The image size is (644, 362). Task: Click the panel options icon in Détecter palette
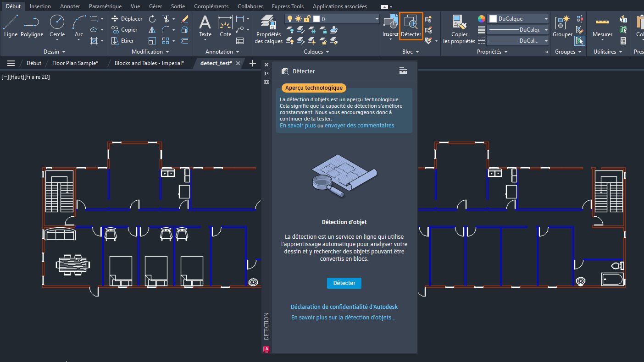pyautogui.click(x=403, y=71)
